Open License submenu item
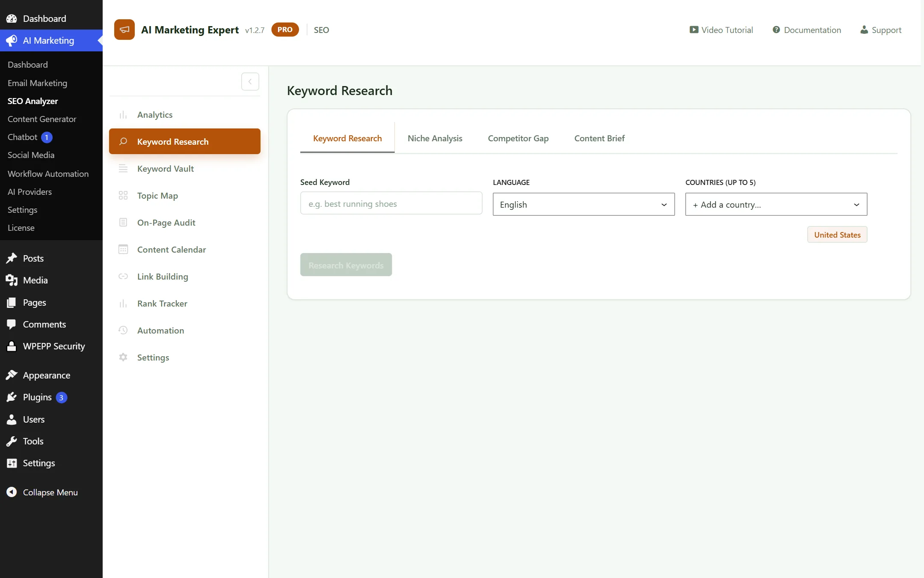 (21, 228)
